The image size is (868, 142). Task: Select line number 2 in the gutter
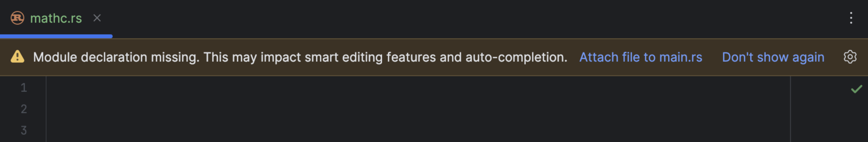(x=24, y=109)
